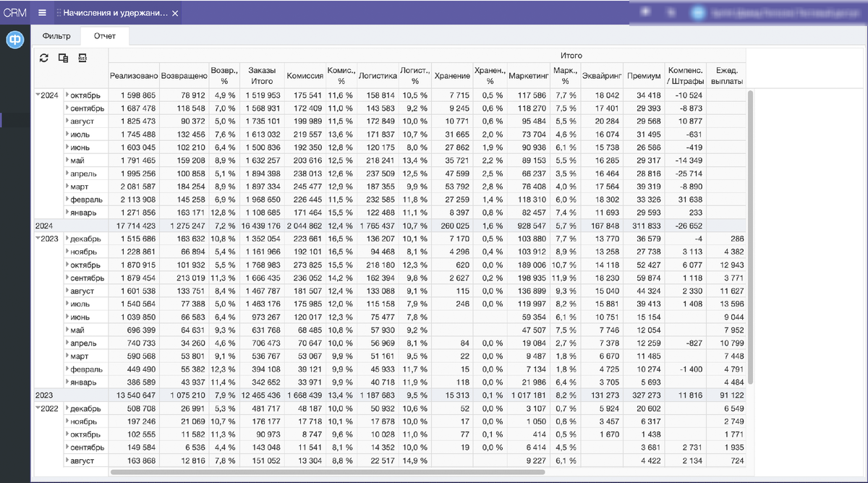Select декабрь 2022 Премиум value 20 602
This screenshot has height=483, width=868.
pyautogui.click(x=643, y=408)
